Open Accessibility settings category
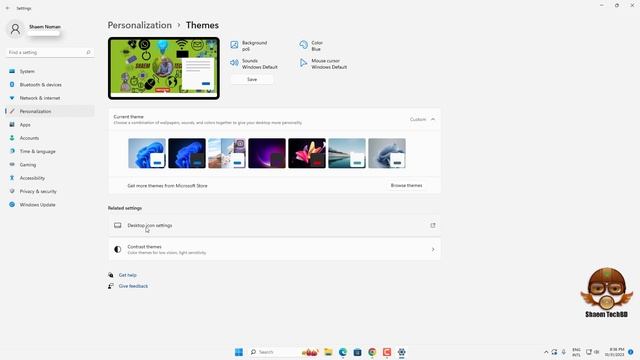The height and width of the screenshot is (360, 640). tap(50, 178)
